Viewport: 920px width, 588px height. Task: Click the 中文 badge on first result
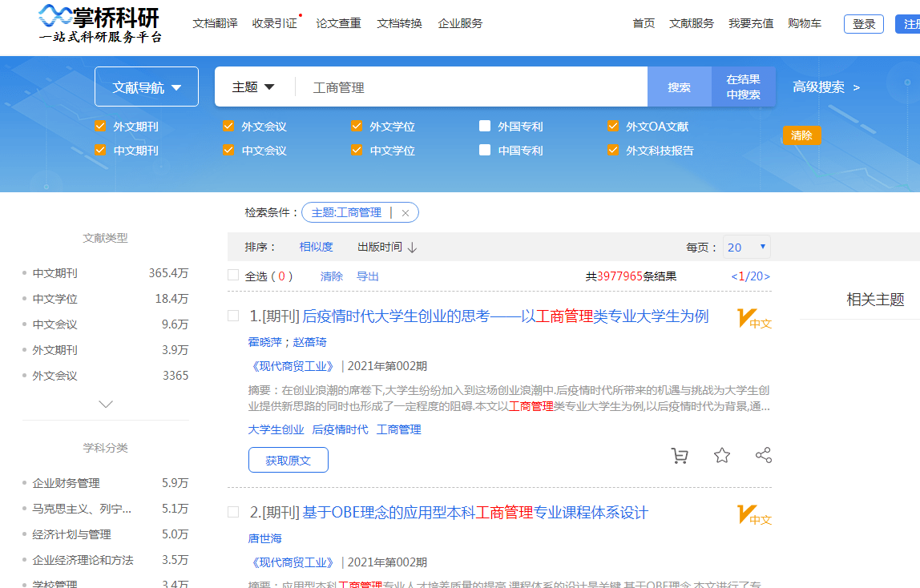pos(755,318)
